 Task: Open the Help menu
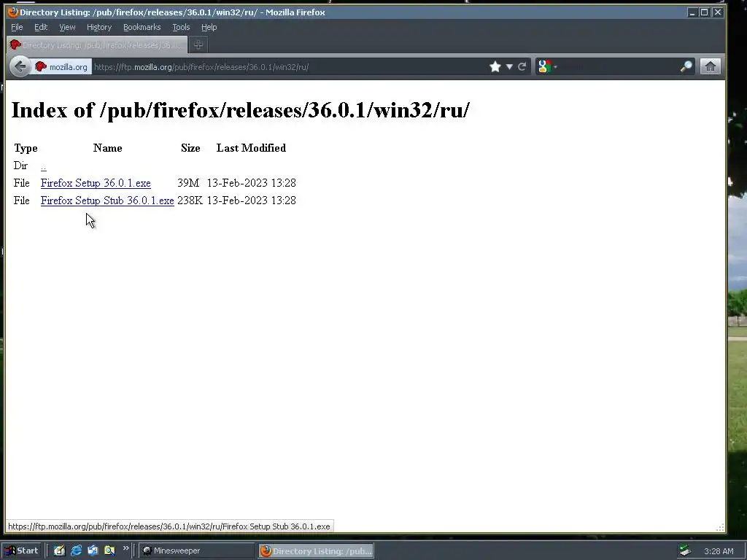click(209, 27)
